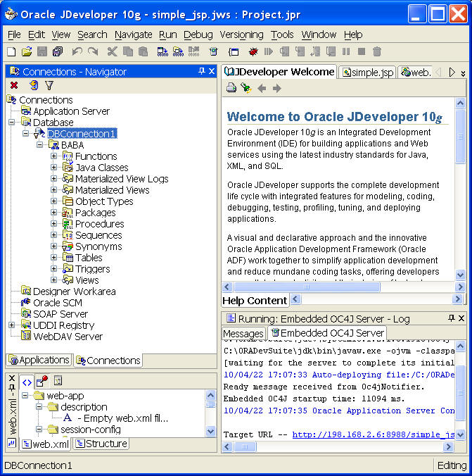Image resolution: width=472 pixels, height=476 pixels.
Task: Click the Terminate stop square icon
Action: (362, 51)
